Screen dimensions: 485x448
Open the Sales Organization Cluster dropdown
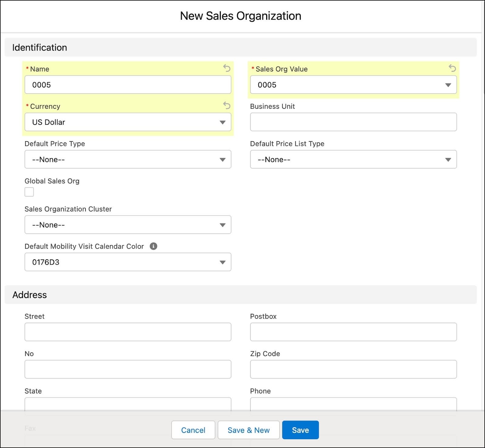tap(223, 225)
